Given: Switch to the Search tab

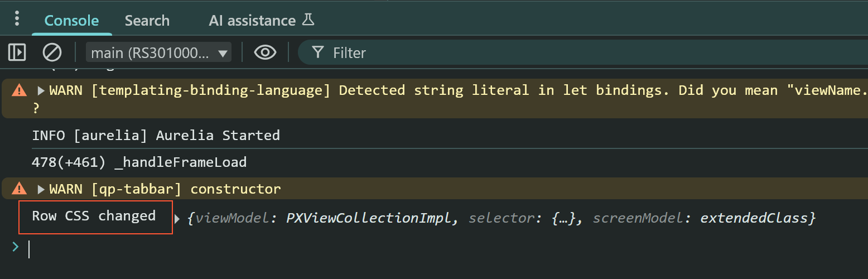Looking at the screenshot, I should click(x=147, y=21).
